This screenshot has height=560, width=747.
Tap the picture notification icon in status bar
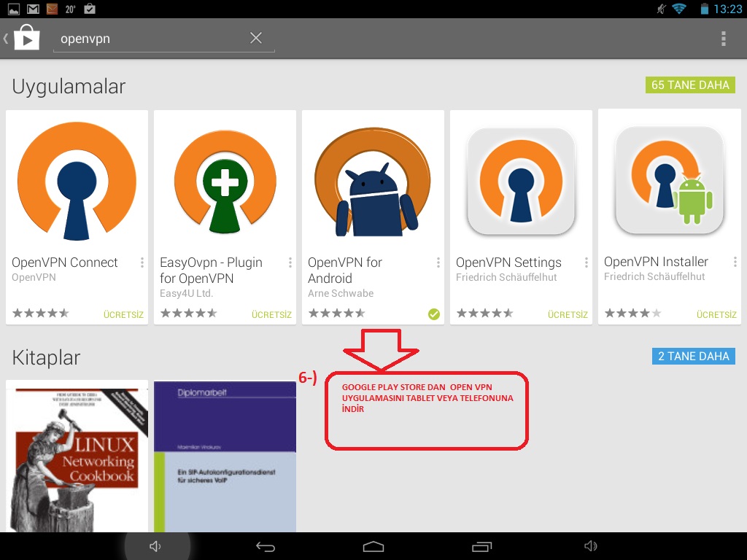14,9
